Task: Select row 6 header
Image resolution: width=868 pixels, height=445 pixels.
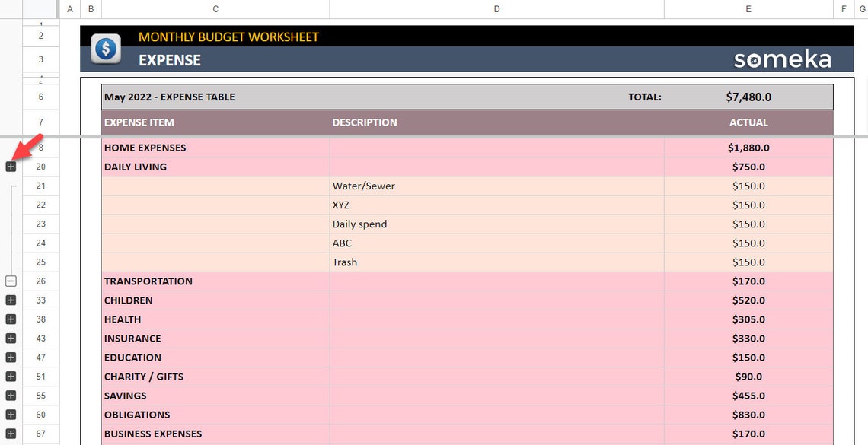Action: (x=41, y=97)
